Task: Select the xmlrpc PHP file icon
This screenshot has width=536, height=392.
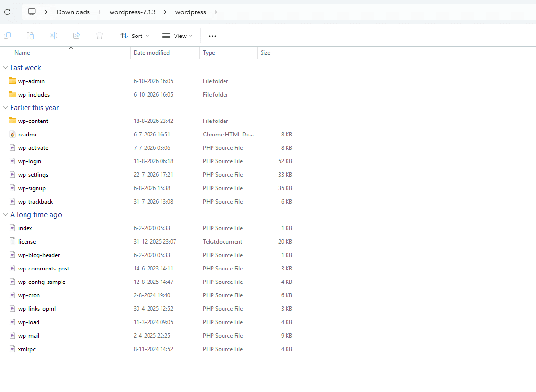Action: 12,349
